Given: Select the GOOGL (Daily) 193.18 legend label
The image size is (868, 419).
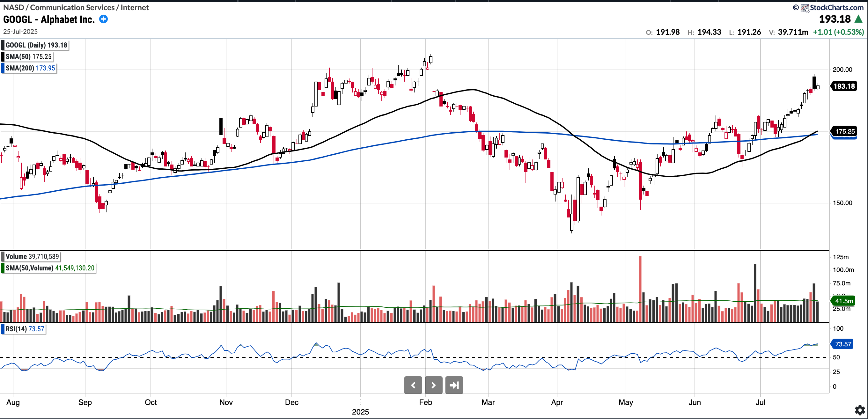Looking at the screenshot, I should (36, 45).
